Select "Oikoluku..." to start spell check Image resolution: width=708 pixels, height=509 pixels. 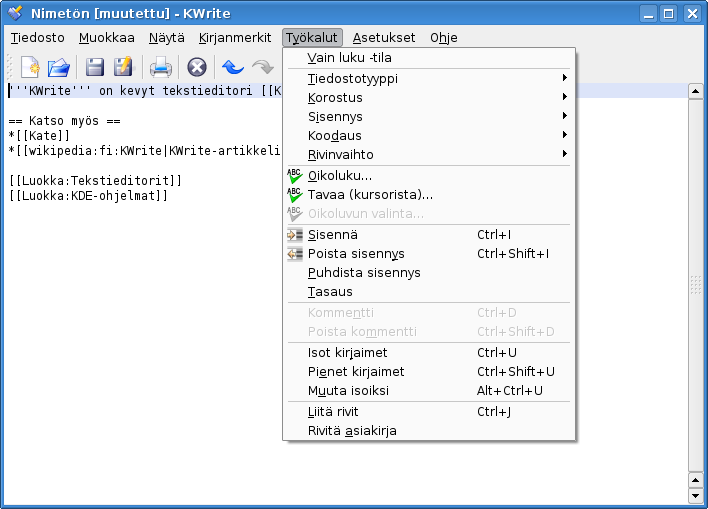point(340,175)
